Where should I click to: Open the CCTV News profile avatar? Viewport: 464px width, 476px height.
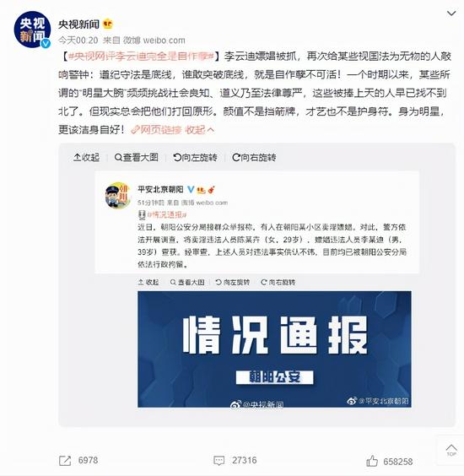(x=31, y=30)
